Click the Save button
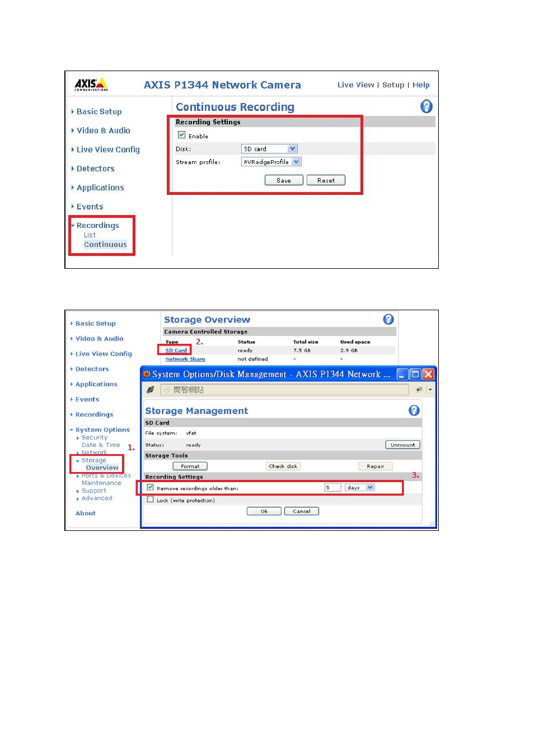The height and width of the screenshot is (756, 534). coord(284,180)
